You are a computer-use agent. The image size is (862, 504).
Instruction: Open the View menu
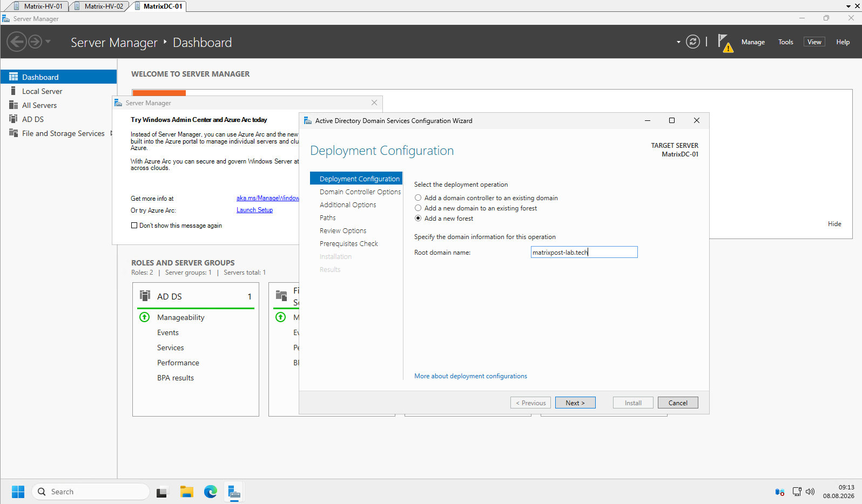click(814, 42)
